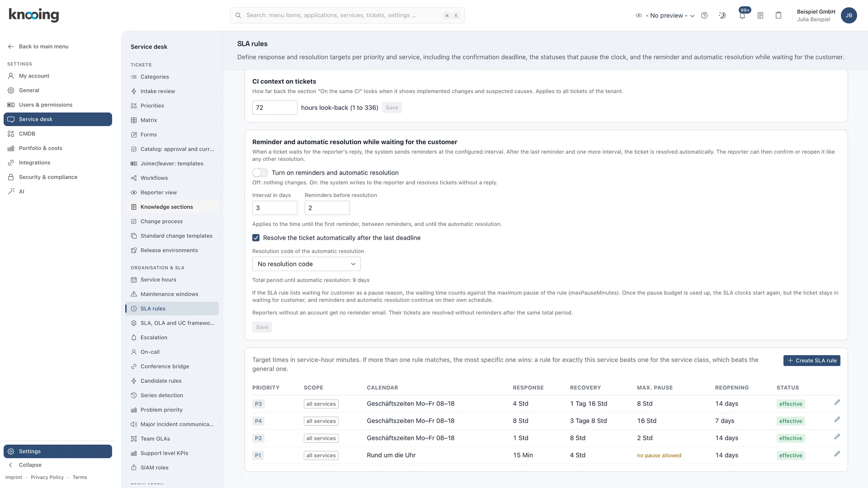
Task: Open Service hours settings
Action: [172, 280]
